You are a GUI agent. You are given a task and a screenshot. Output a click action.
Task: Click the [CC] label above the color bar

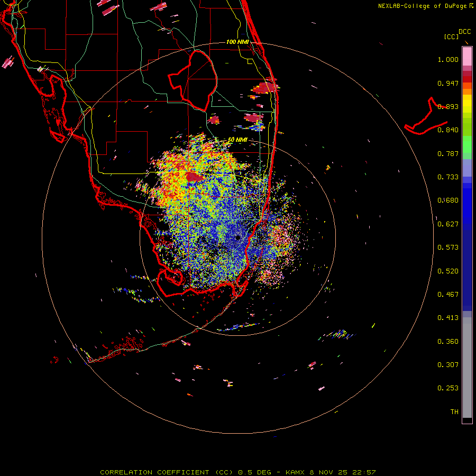[x=451, y=36]
